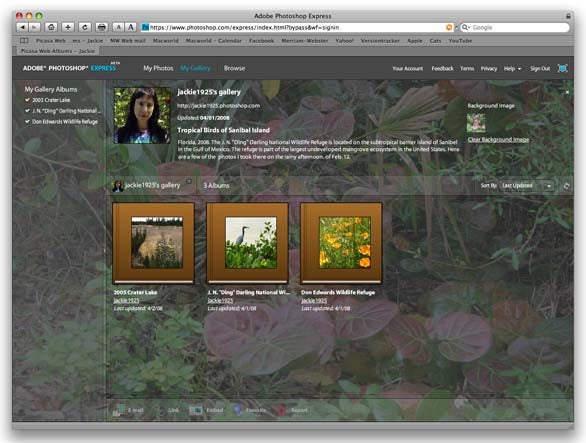Click Sign Out
Screen dimensions: 586x443
pyautogui.click(x=540, y=68)
